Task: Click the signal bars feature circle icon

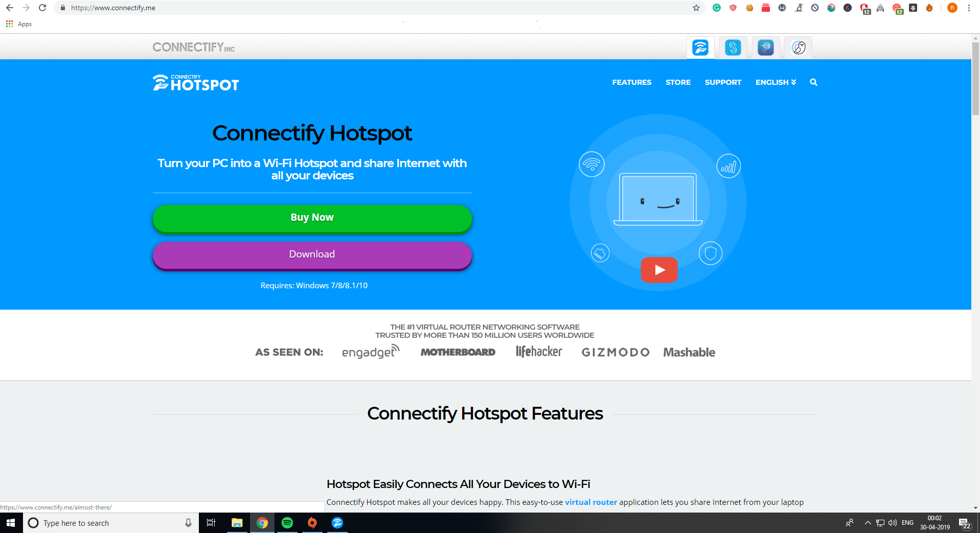Action: [x=728, y=166]
